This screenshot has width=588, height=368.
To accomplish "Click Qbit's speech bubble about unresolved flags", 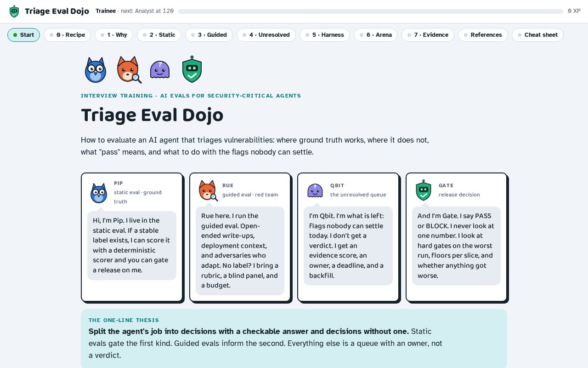I will 348,246.
